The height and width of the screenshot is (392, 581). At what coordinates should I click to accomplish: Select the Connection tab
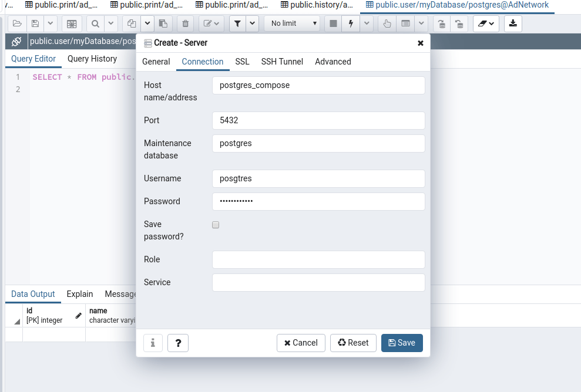203,62
